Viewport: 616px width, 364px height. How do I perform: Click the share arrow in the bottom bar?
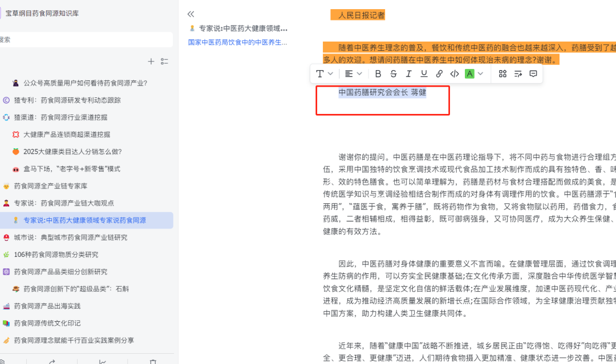pyautogui.click(x=51, y=361)
